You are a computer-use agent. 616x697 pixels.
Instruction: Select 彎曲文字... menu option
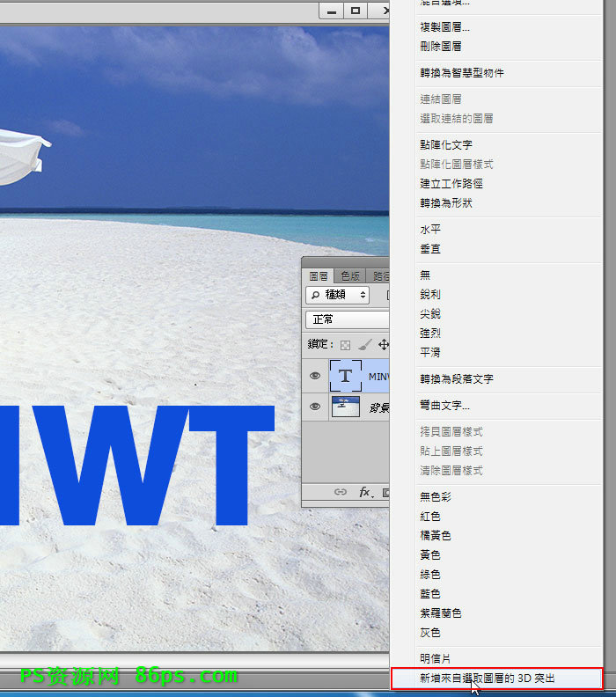coord(444,406)
